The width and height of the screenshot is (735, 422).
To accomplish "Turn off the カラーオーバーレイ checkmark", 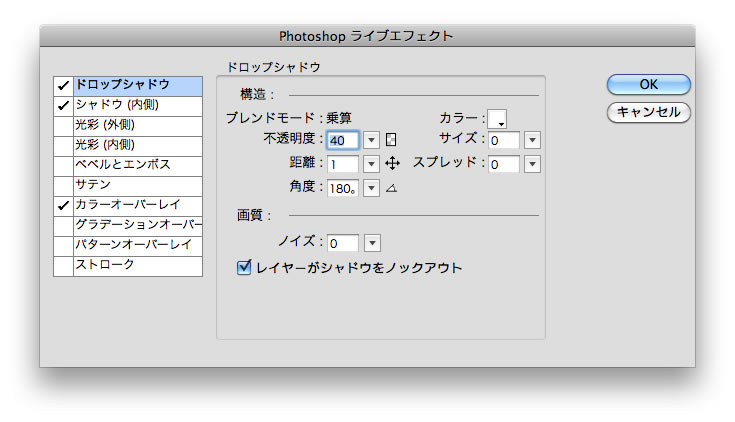I will click(x=63, y=205).
